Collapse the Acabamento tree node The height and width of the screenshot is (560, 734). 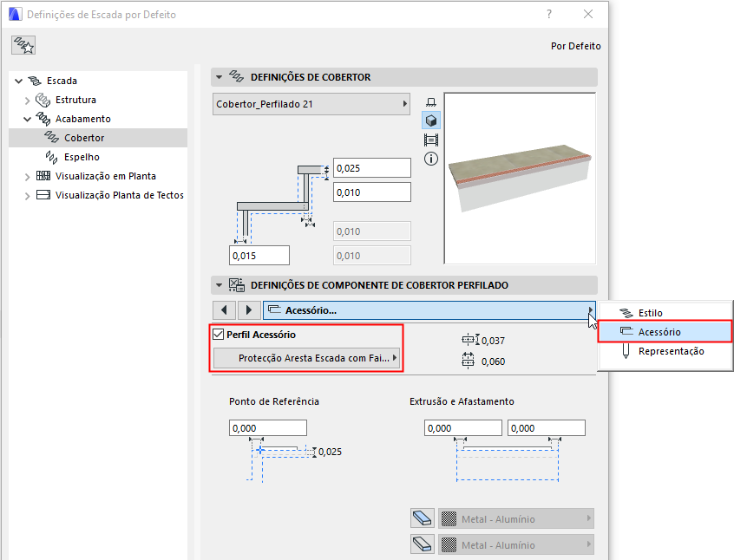coord(27,120)
